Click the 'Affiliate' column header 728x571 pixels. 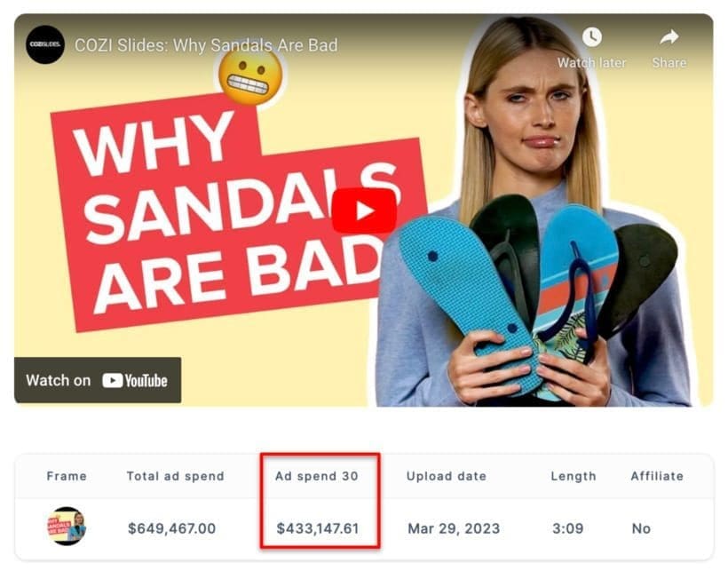click(x=657, y=476)
